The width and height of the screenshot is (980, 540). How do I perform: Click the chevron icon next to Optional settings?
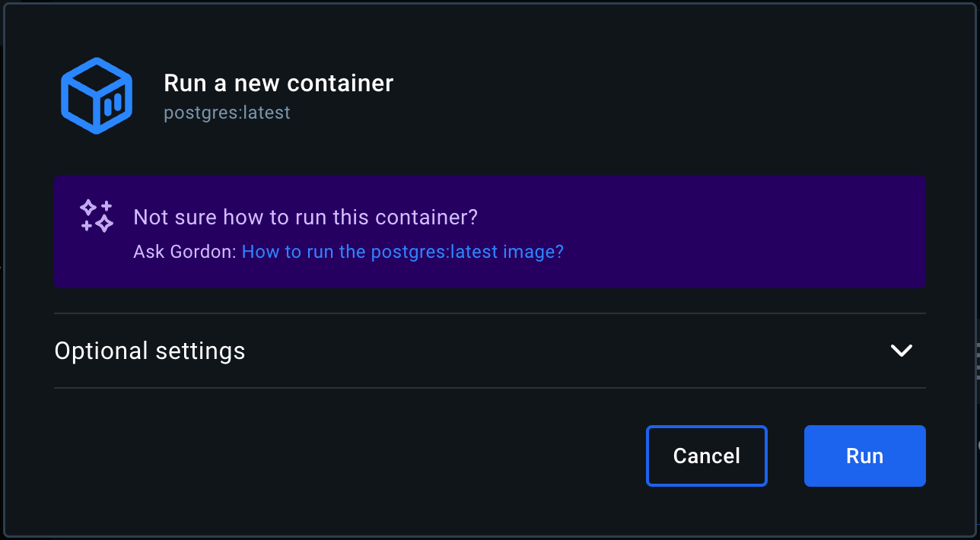pyautogui.click(x=902, y=351)
